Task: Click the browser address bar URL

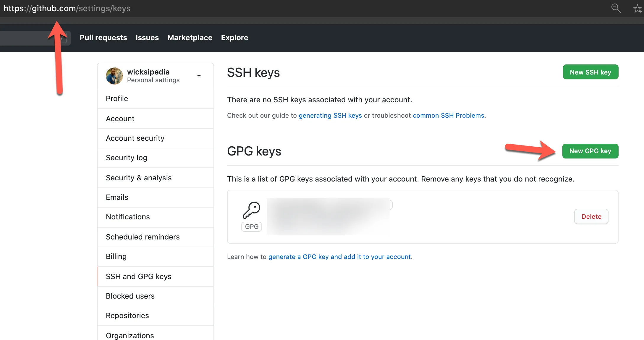Action: [67, 8]
